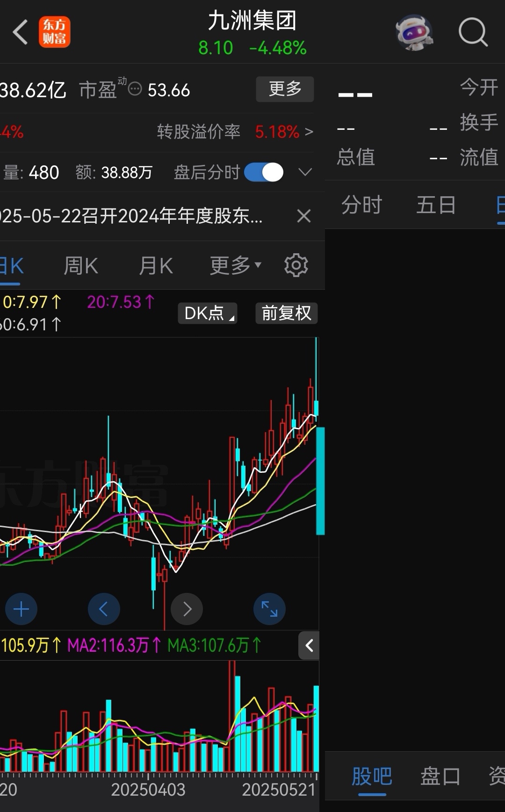Screen dimensions: 505x812
Task: Expand chart to fullscreen
Action: point(269,609)
